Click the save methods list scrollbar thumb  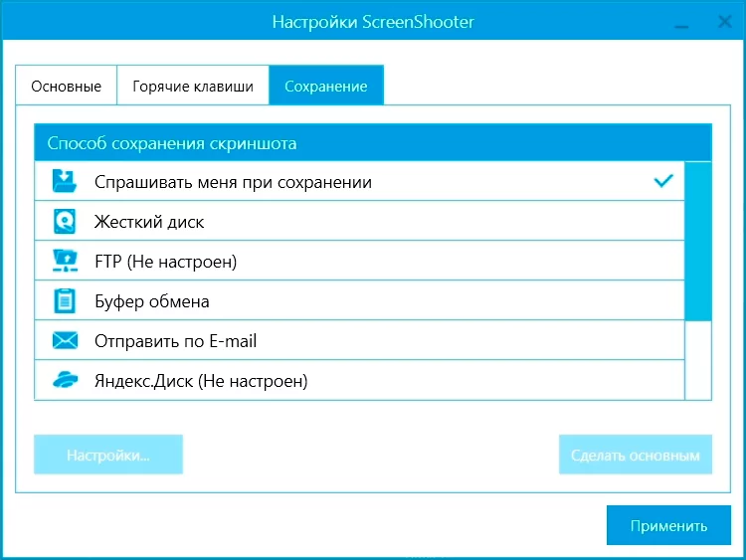click(698, 242)
